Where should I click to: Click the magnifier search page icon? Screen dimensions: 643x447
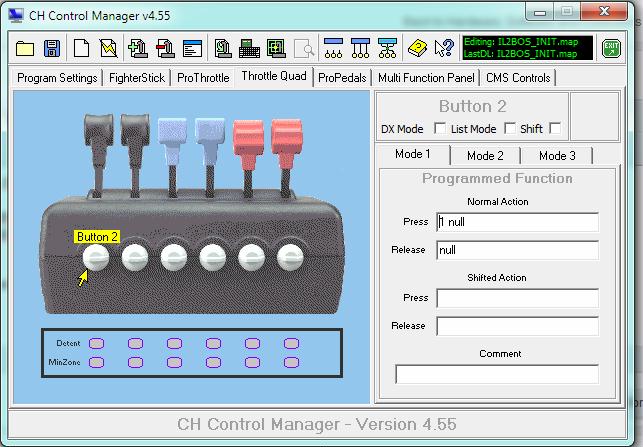(304, 48)
